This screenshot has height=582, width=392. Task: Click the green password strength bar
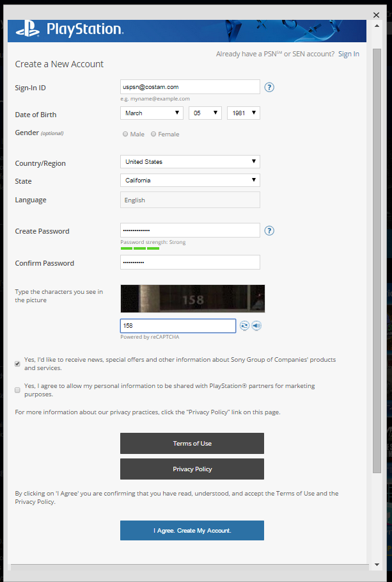coord(140,248)
